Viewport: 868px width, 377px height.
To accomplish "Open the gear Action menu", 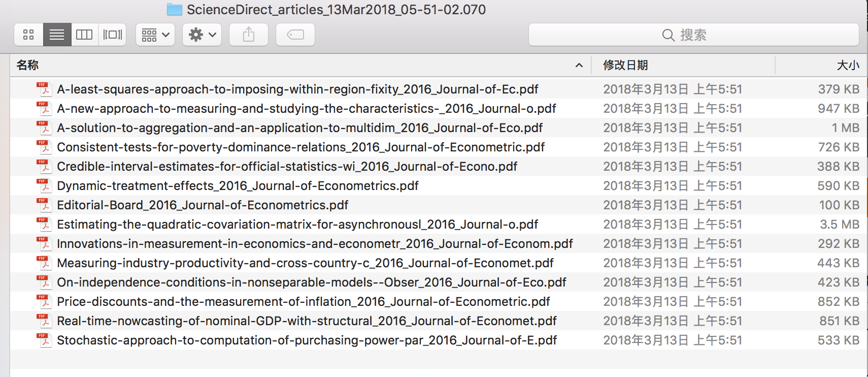I will 202,35.
